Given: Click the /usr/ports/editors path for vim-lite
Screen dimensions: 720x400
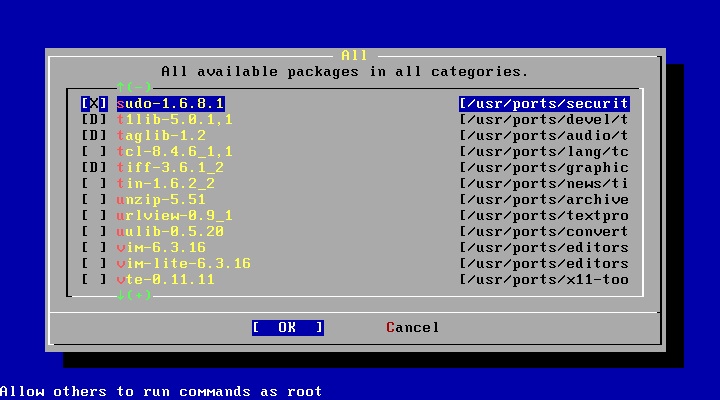Looking at the screenshot, I should click(x=544, y=264).
